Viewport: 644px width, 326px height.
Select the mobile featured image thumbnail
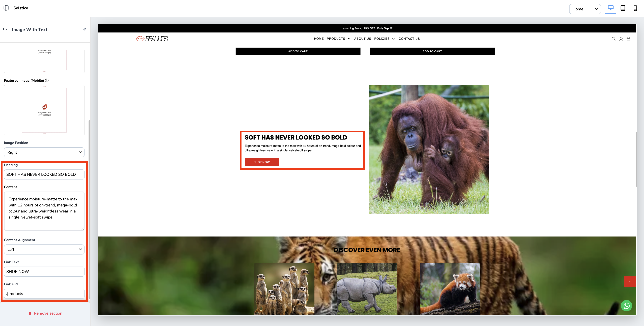(x=44, y=110)
